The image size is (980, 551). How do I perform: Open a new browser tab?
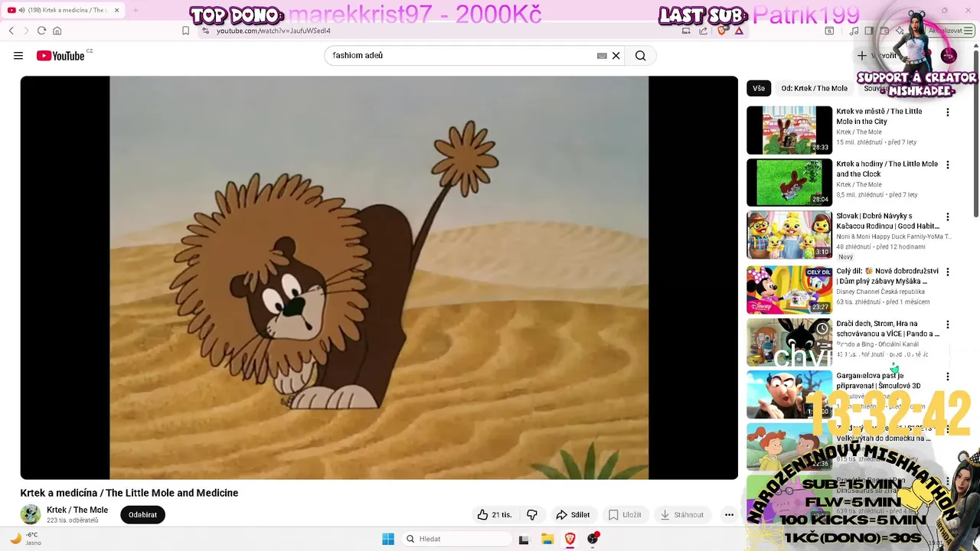(x=136, y=10)
